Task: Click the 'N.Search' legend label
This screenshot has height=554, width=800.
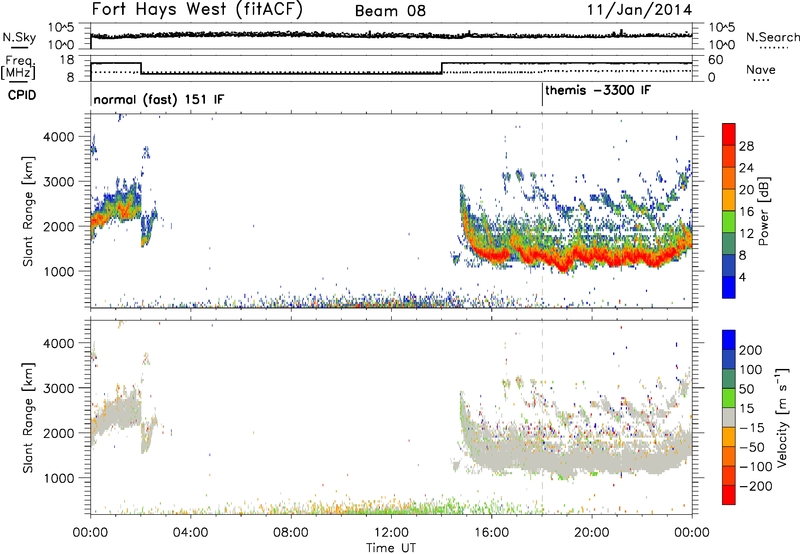Action: [x=772, y=37]
